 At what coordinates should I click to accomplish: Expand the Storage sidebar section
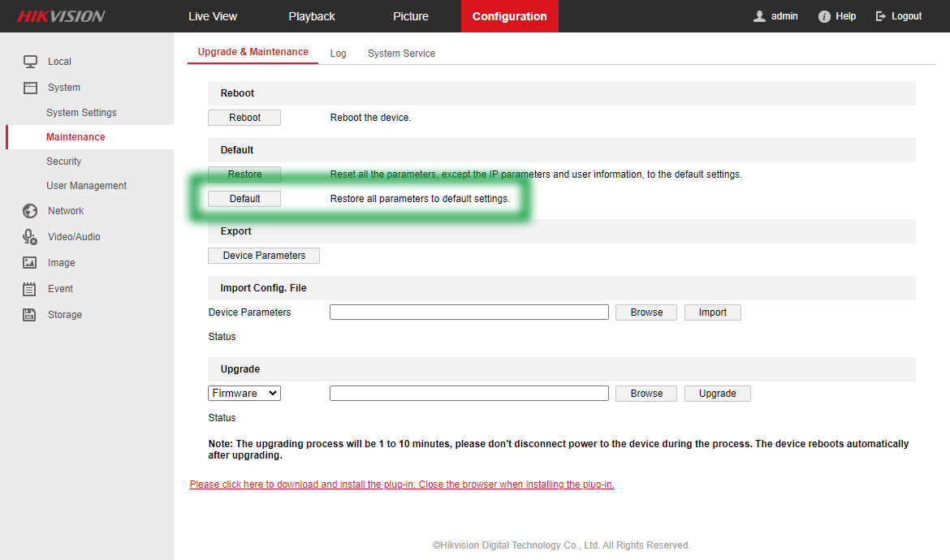click(x=65, y=315)
